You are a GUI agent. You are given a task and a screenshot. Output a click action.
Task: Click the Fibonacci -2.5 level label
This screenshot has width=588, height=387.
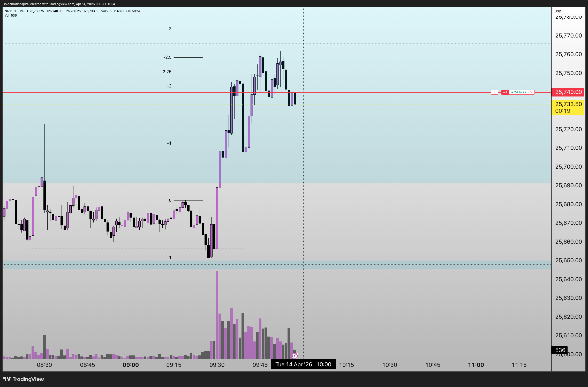tap(167, 57)
